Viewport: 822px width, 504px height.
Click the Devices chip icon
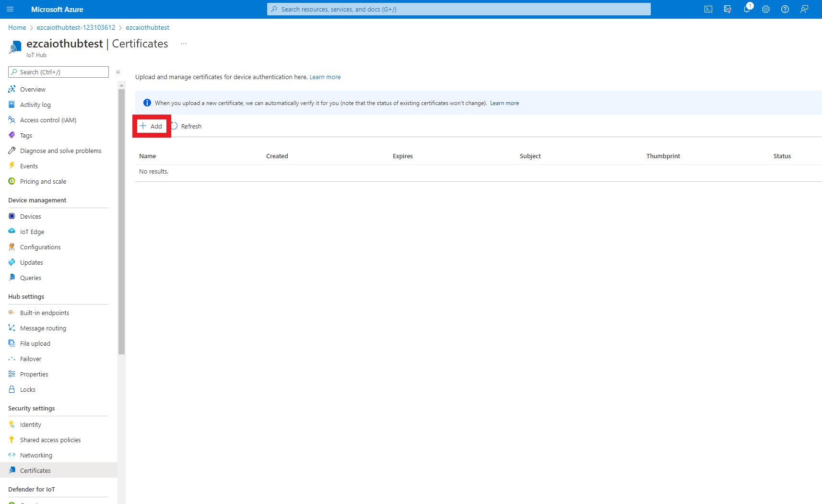pyautogui.click(x=12, y=216)
